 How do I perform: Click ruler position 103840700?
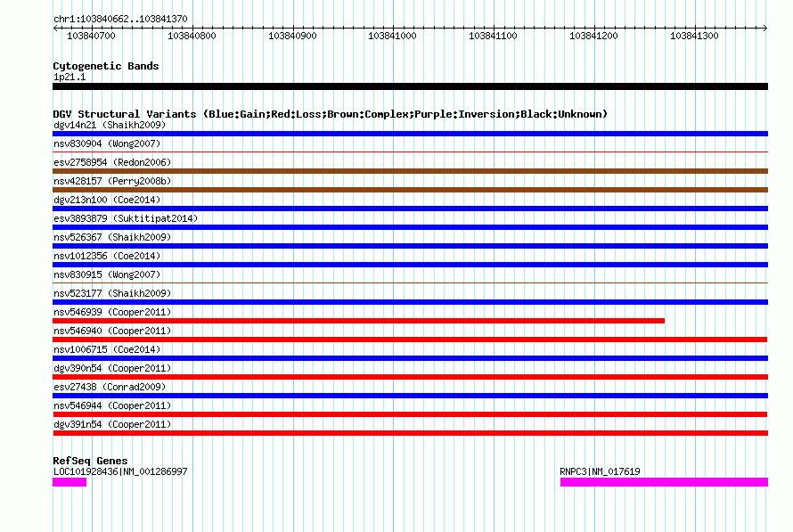coord(92,36)
